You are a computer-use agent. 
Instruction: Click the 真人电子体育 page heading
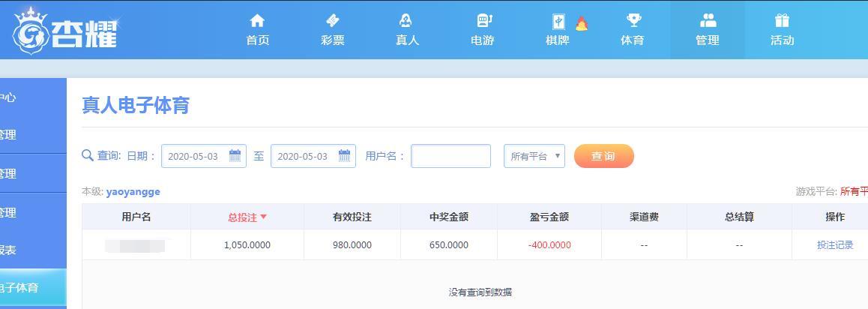136,105
